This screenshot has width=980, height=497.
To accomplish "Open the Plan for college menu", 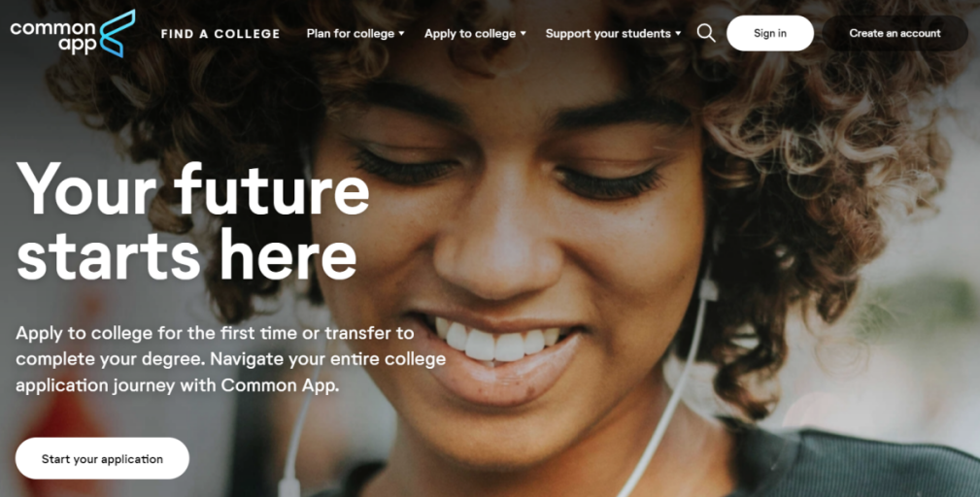I will [x=351, y=34].
